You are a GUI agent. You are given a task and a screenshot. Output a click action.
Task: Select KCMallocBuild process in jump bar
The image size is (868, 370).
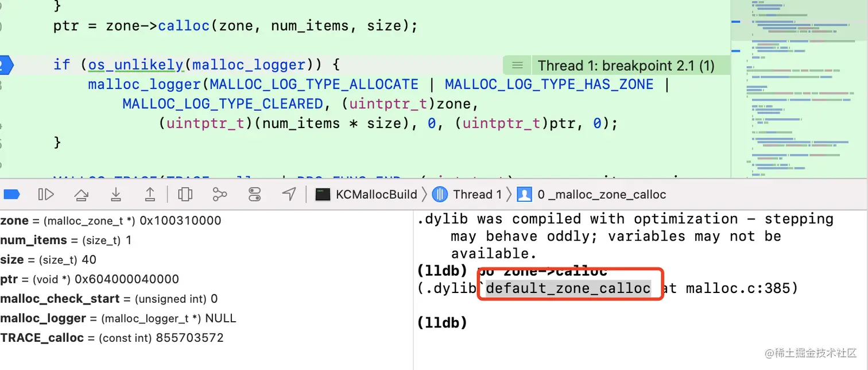tap(367, 194)
